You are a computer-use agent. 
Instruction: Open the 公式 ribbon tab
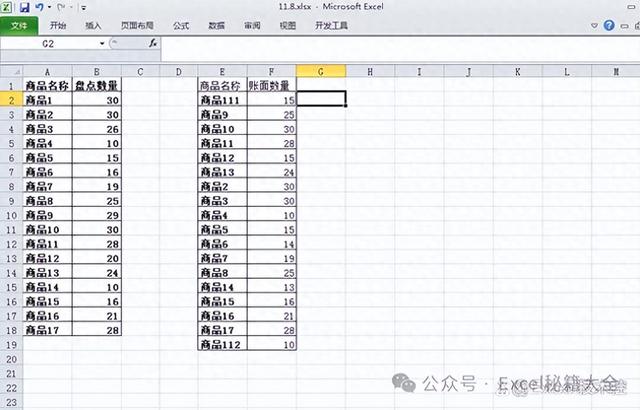click(x=181, y=26)
